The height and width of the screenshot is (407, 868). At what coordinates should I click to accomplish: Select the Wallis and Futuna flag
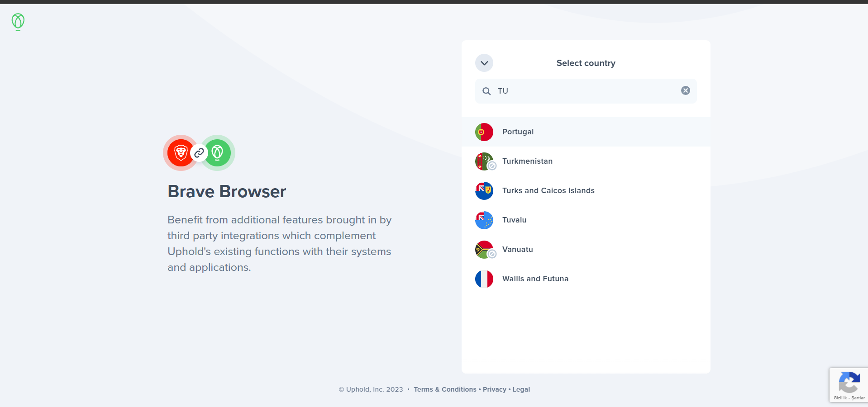[x=484, y=279]
